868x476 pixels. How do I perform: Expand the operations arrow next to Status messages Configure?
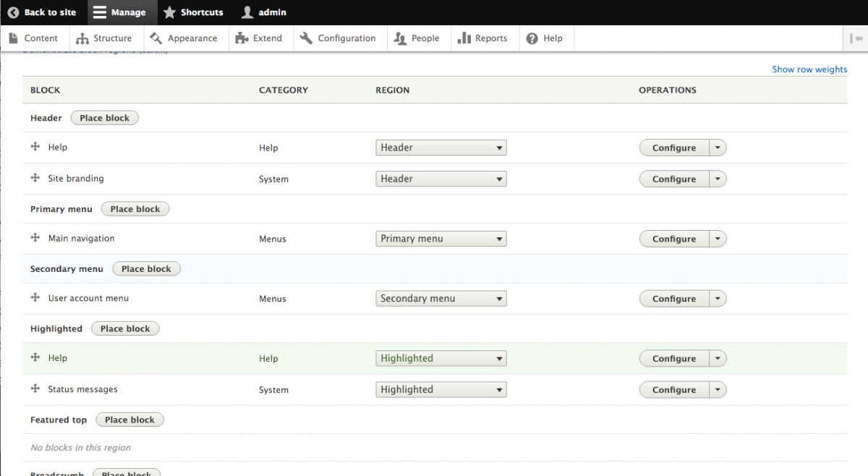coord(718,390)
